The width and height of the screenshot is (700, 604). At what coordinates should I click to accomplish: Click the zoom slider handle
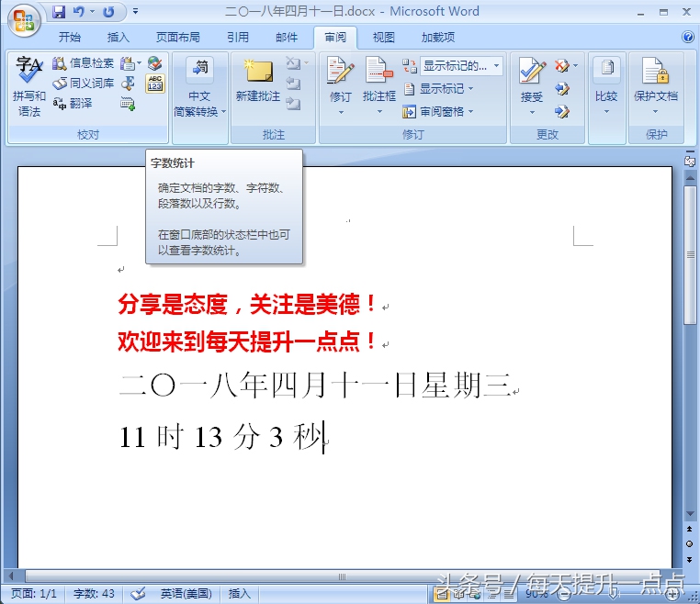(614, 594)
